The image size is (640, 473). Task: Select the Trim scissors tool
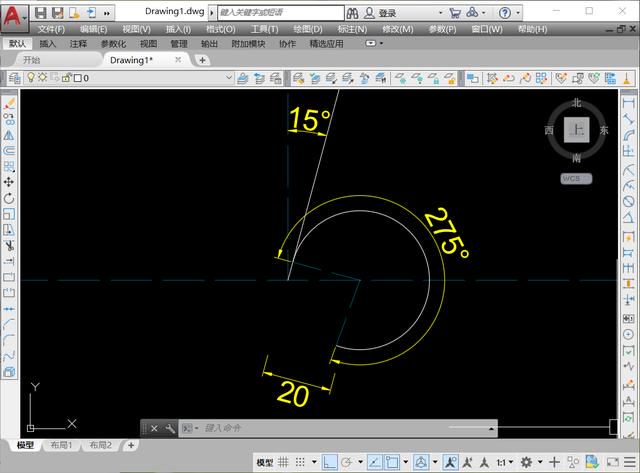(9, 245)
